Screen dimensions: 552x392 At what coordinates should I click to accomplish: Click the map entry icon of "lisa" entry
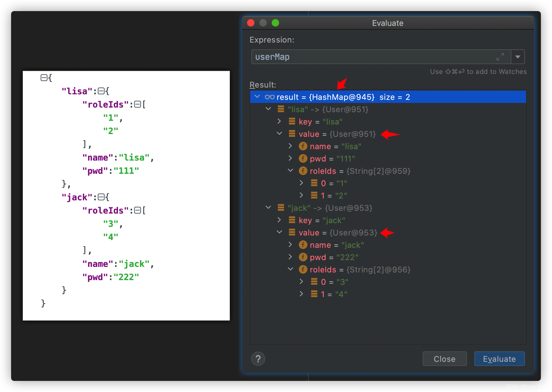(x=281, y=109)
